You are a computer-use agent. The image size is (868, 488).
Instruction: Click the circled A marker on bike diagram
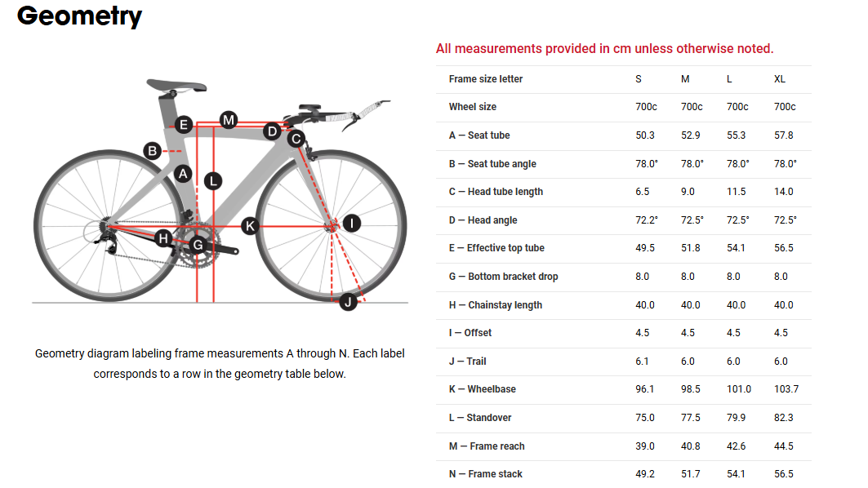183,174
